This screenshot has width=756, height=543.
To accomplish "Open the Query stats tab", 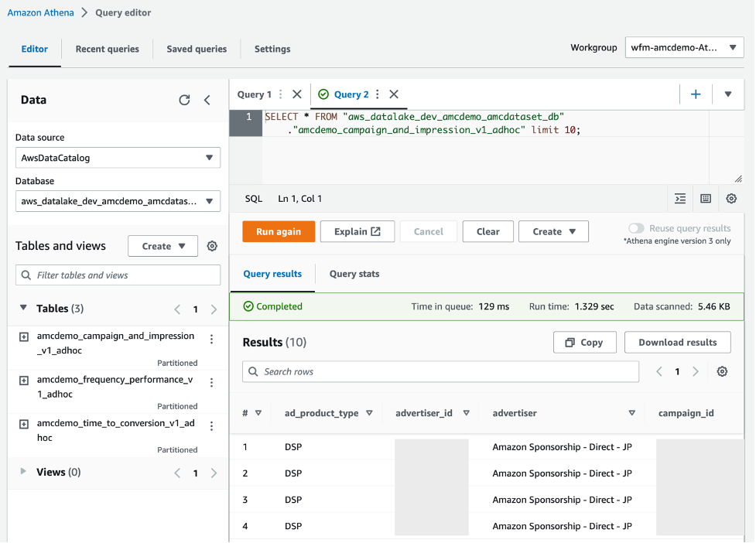I will pyautogui.click(x=354, y=274).
